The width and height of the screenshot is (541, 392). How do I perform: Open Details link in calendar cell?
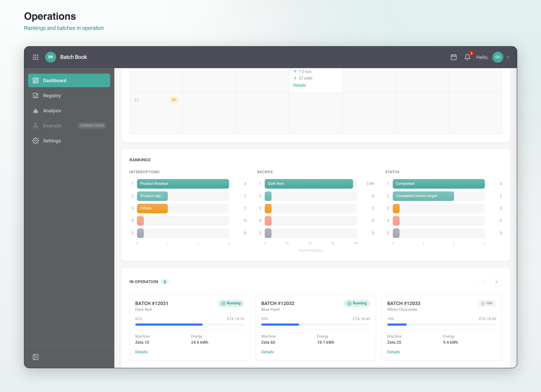coord(299,85)
